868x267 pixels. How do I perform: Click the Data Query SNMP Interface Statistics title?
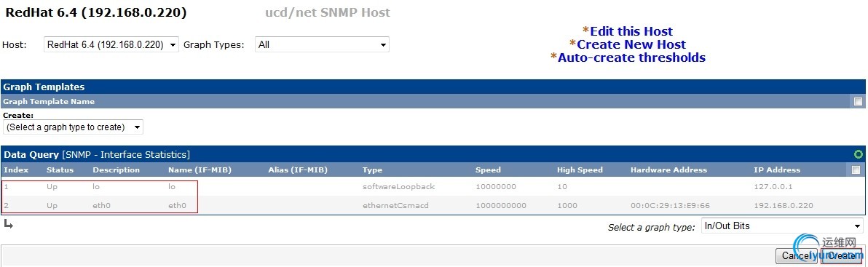(97, 155)
